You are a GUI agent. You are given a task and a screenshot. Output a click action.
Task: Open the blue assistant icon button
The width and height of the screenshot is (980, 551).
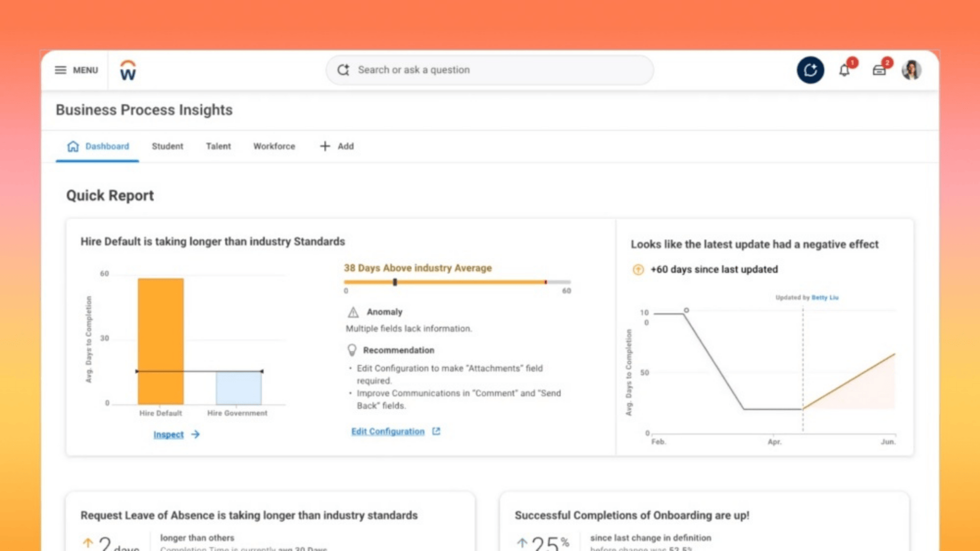point(810,70)
